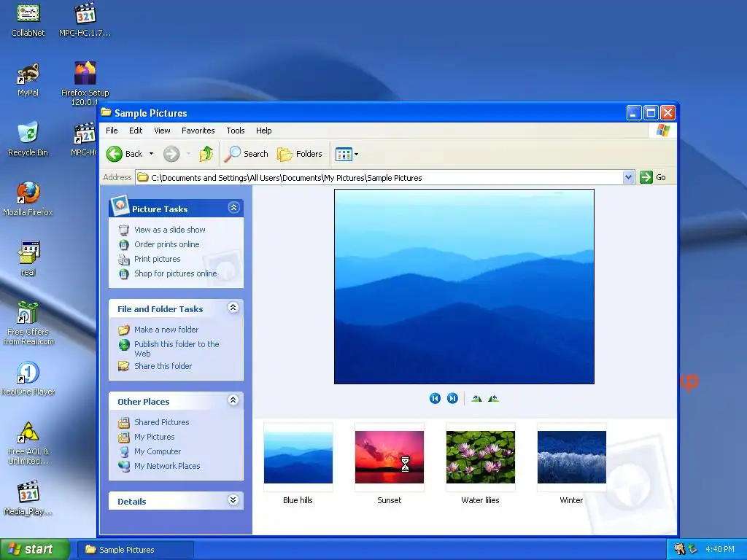
Task: Rotate picture clockwise
Action: click(476, 399)
